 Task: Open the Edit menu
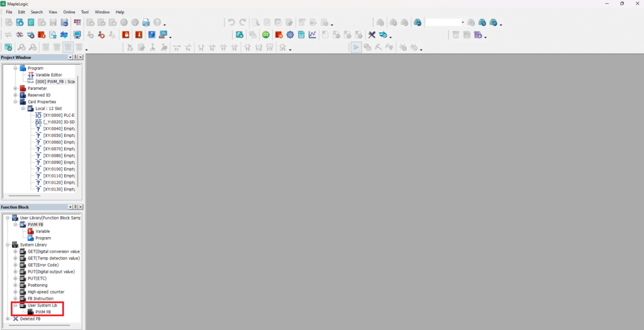(x=21, y=12)
